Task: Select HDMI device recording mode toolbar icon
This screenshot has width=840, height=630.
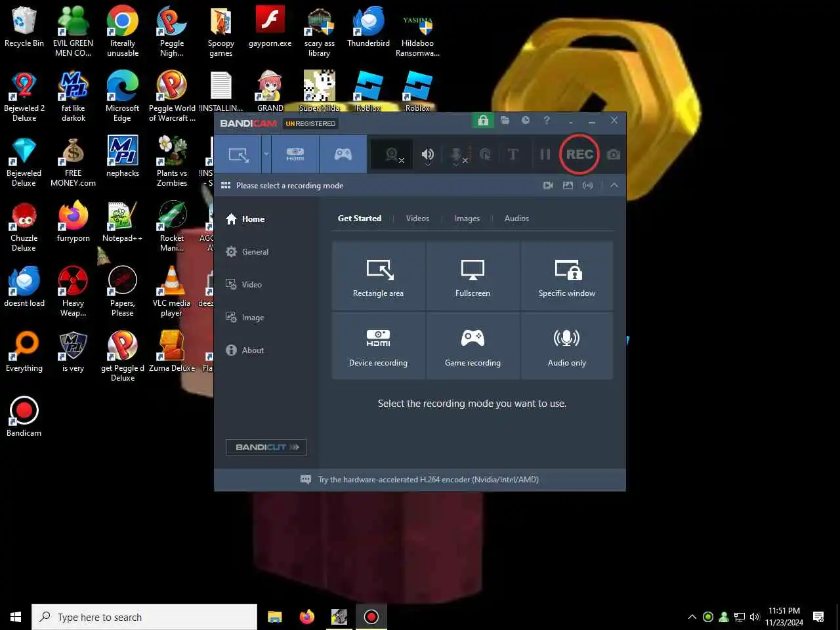Action: point(295,155)
